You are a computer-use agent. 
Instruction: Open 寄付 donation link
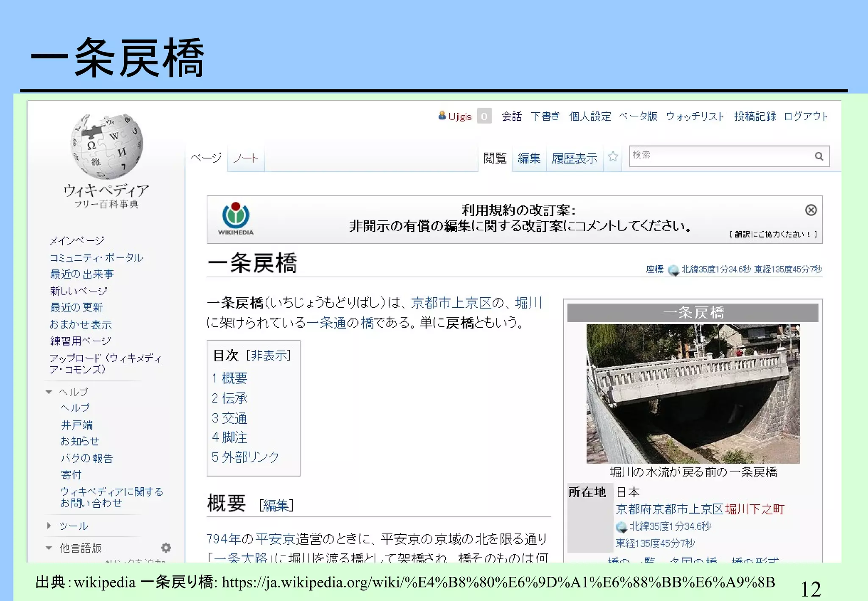click(71, 475)
